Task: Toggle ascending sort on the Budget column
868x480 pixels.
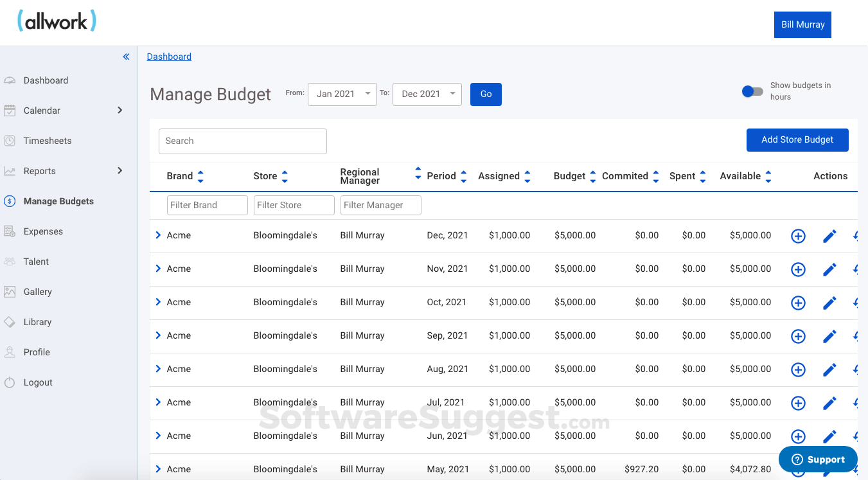Action: tap(592, 172)
